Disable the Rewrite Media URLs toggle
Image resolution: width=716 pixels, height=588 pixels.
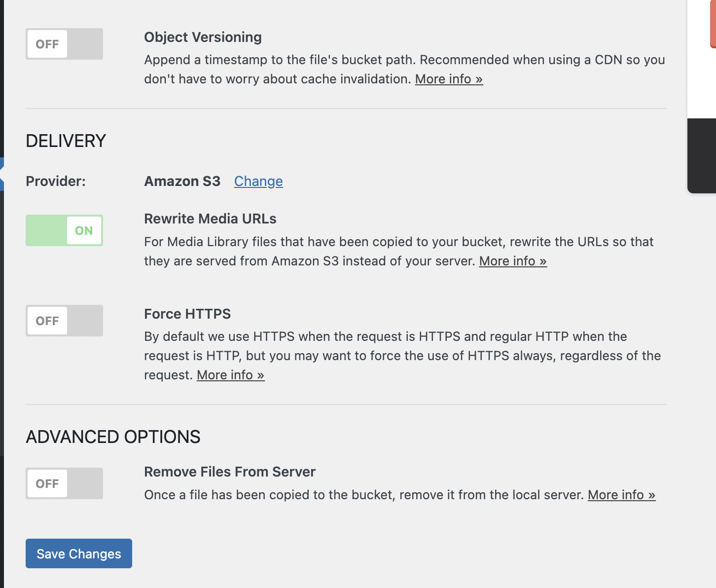(x=64, y=230)
